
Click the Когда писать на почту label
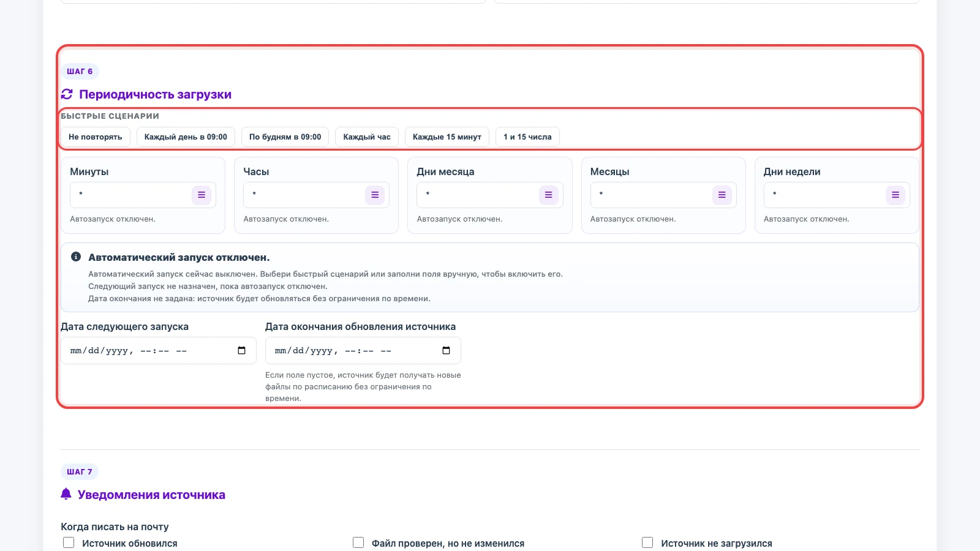tap(115, 527)
